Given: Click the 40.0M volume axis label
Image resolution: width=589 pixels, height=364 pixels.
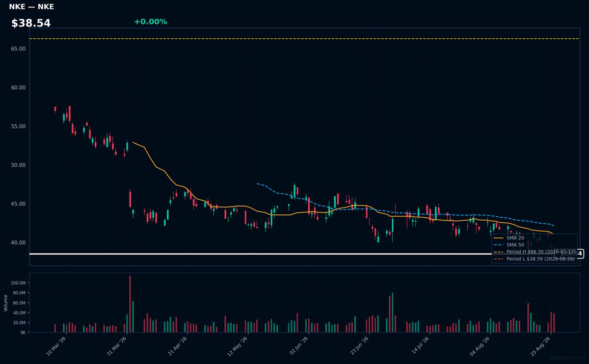Looking at the screenshot, I should 19,312.
